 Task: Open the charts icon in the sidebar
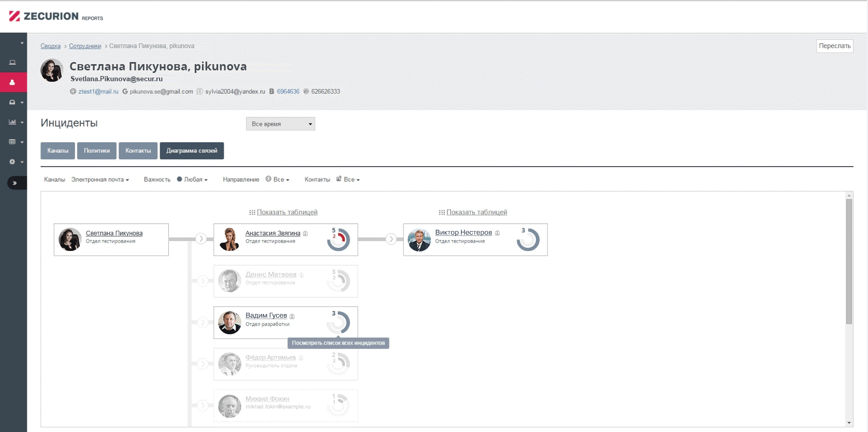coord(12,122)
